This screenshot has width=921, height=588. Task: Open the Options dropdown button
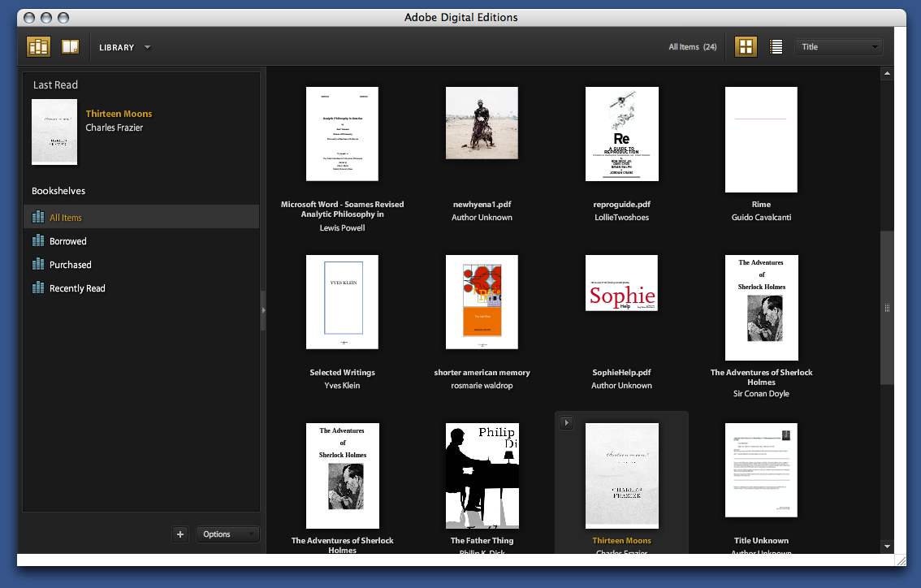pyautogui.click(x=227, y=534)
